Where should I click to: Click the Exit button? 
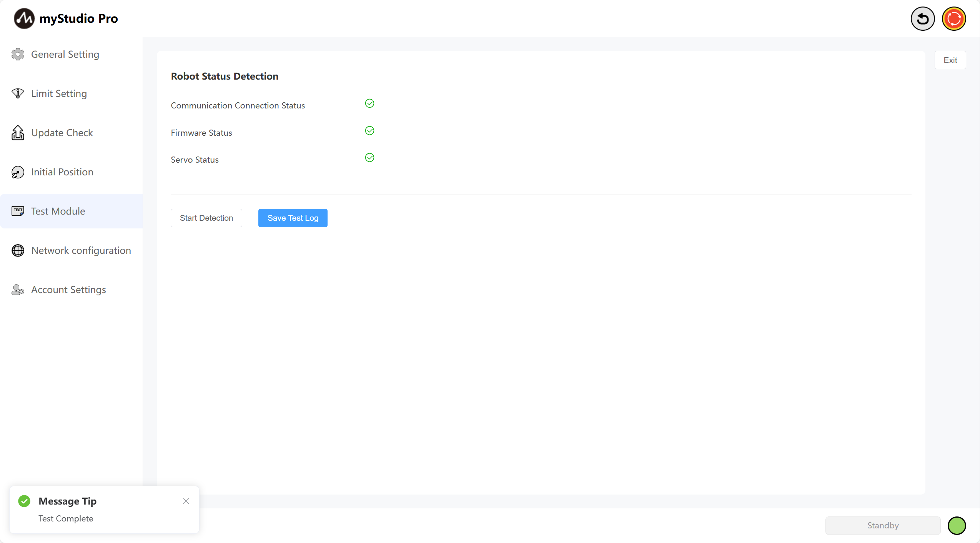click(x=950, y=60)
